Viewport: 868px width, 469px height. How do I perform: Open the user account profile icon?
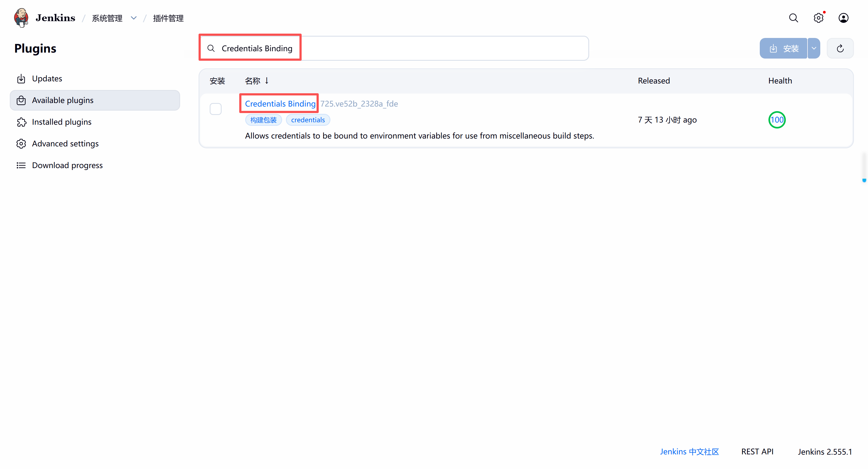(843, 18)
